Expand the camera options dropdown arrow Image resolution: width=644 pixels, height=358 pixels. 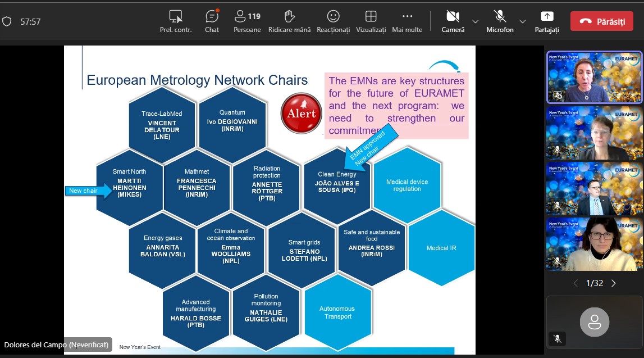476,21
